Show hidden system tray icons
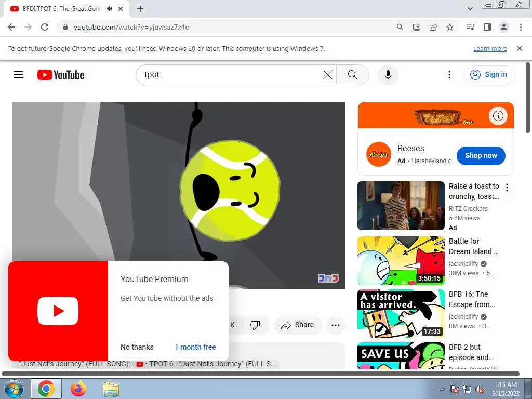532x399 pixels. pos(442,389)
